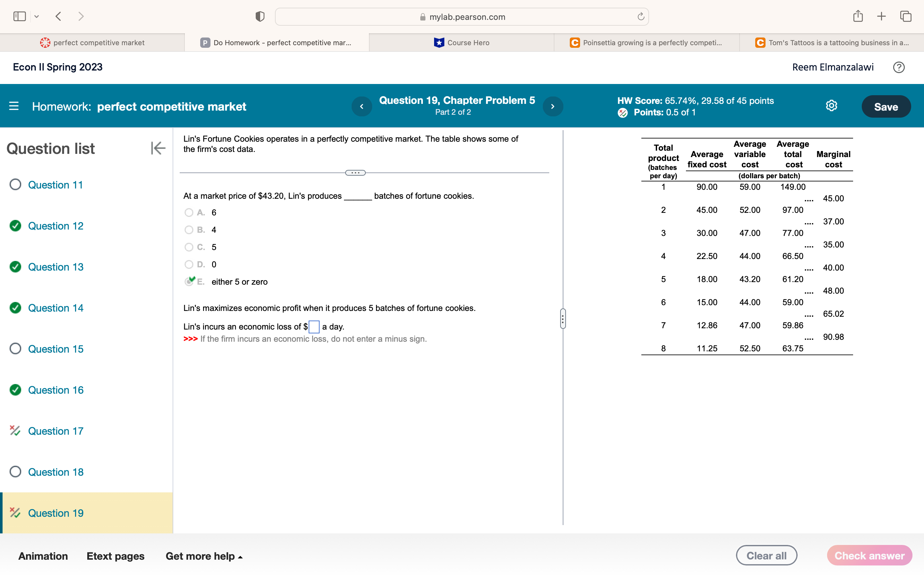This screenshot has width=924, height=577.
Task: Select answer choice A. 6
Action: 189,212
